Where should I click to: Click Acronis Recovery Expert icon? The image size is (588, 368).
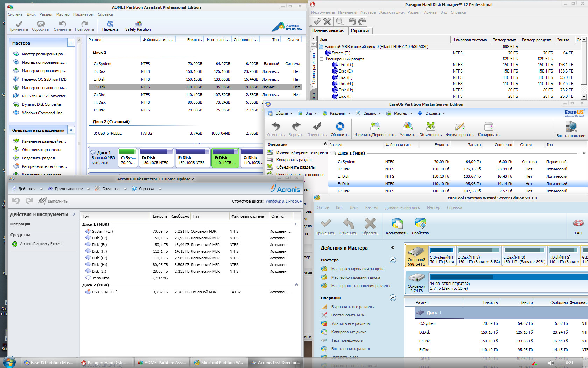pos(15,244)
